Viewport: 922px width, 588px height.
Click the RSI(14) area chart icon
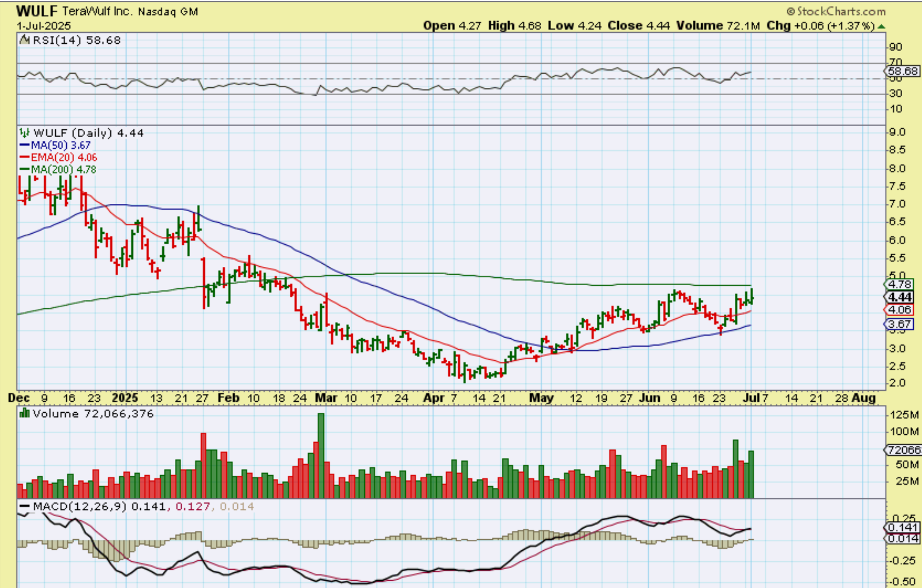(25, 40)
